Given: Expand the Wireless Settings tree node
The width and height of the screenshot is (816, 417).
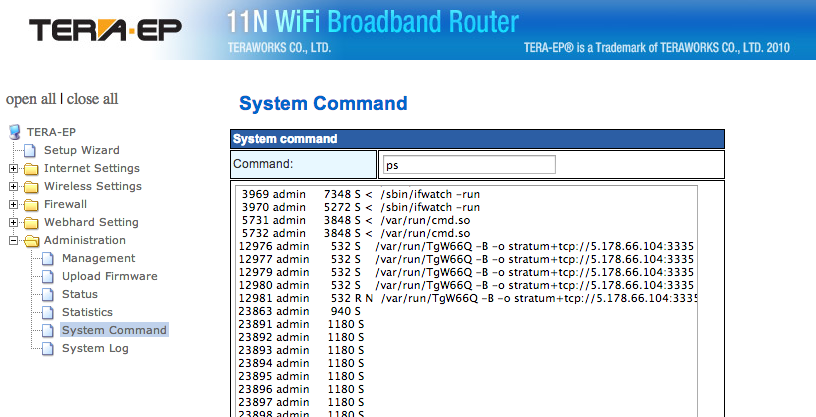Looking at the screenshot, I should (x=14, y=187).
